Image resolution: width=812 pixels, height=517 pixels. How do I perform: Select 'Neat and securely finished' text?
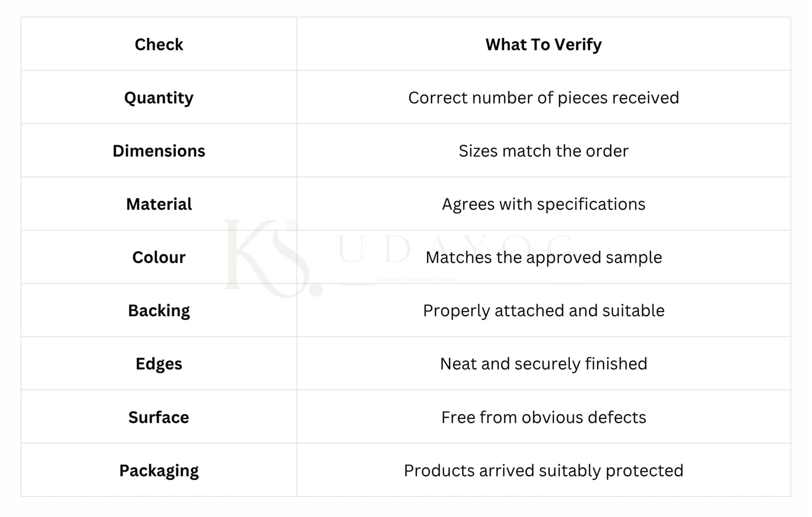[543, 364]
